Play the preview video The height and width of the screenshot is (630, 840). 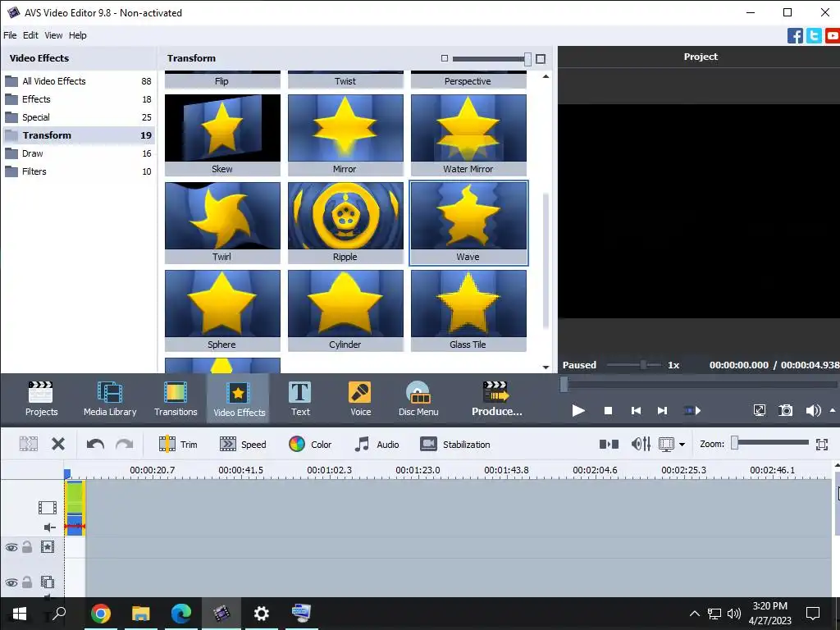point(578,411)
